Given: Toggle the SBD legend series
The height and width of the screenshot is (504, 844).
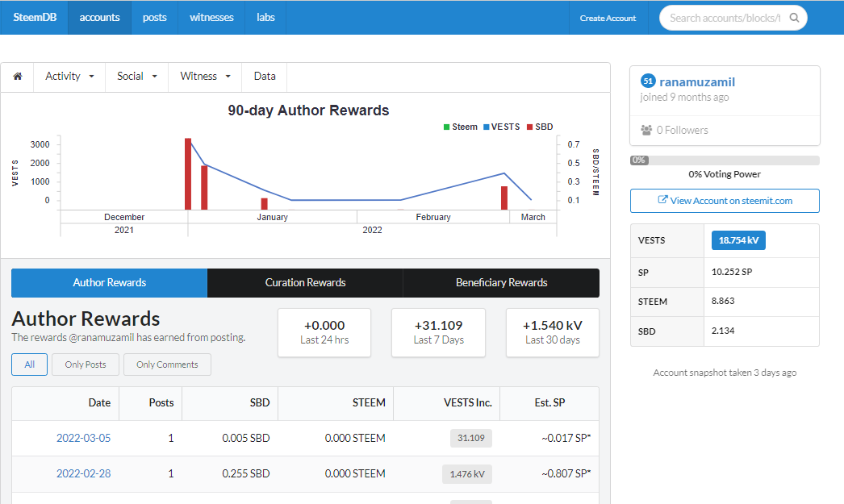Looking at the screenshot, I should [x=539, y=127].
